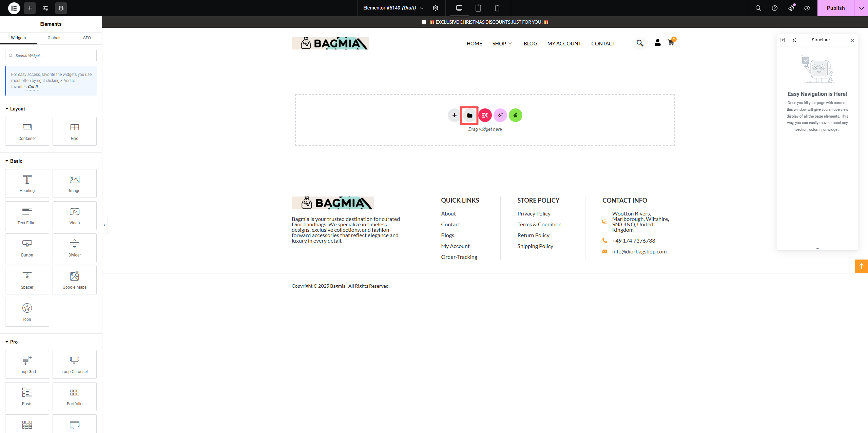Switch to the Globals tab

click(54, 38)
